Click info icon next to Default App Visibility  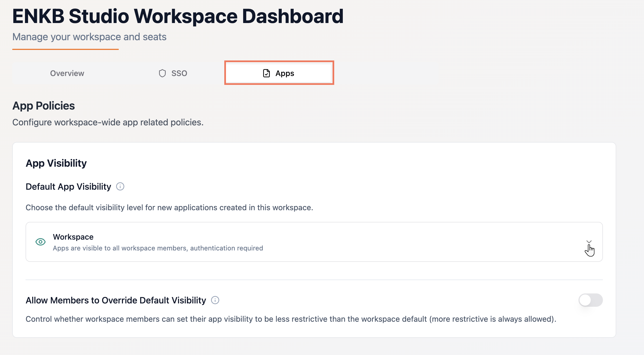(120, 186)
